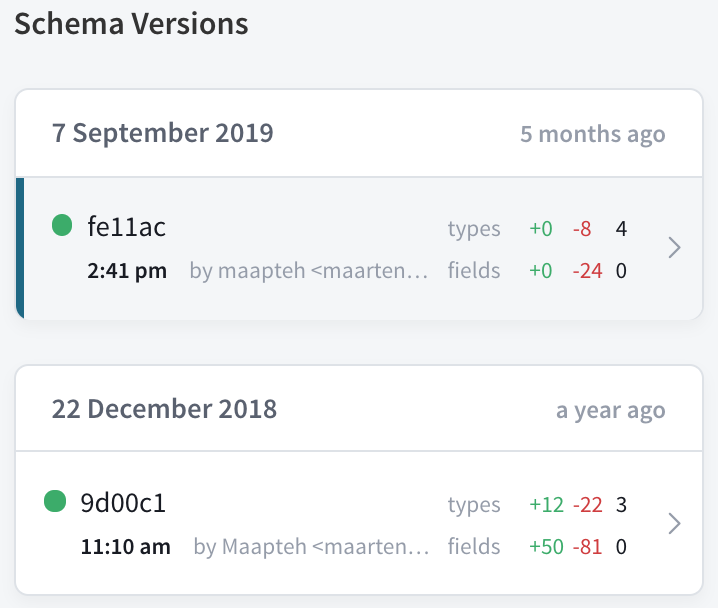Open fe11ac version via right chevron

pyautogui.click(x=674, y=248)
